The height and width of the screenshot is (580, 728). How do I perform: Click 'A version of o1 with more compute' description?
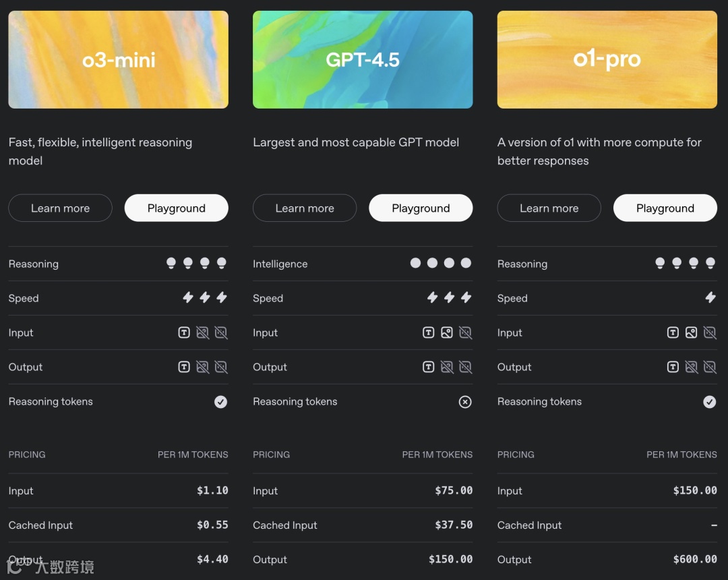tap(599, 151)
